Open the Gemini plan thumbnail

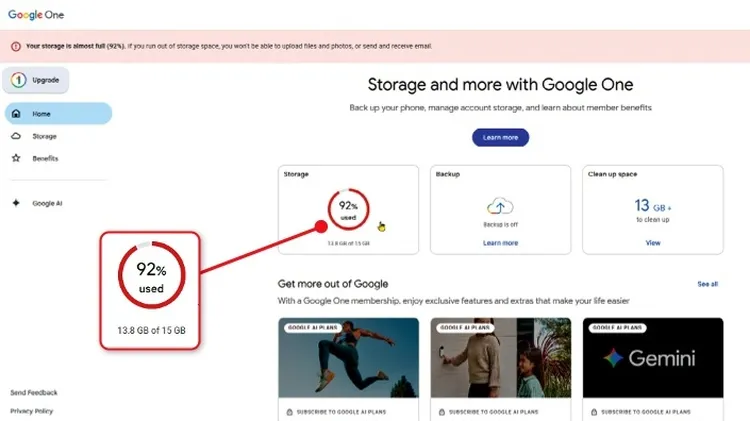click(652, 358)
